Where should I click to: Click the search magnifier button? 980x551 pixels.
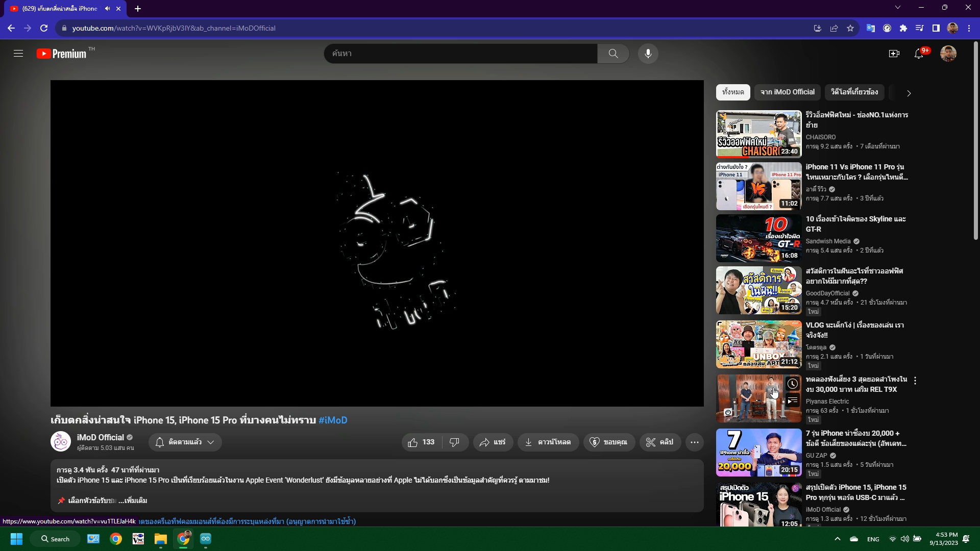coord(613,54)
